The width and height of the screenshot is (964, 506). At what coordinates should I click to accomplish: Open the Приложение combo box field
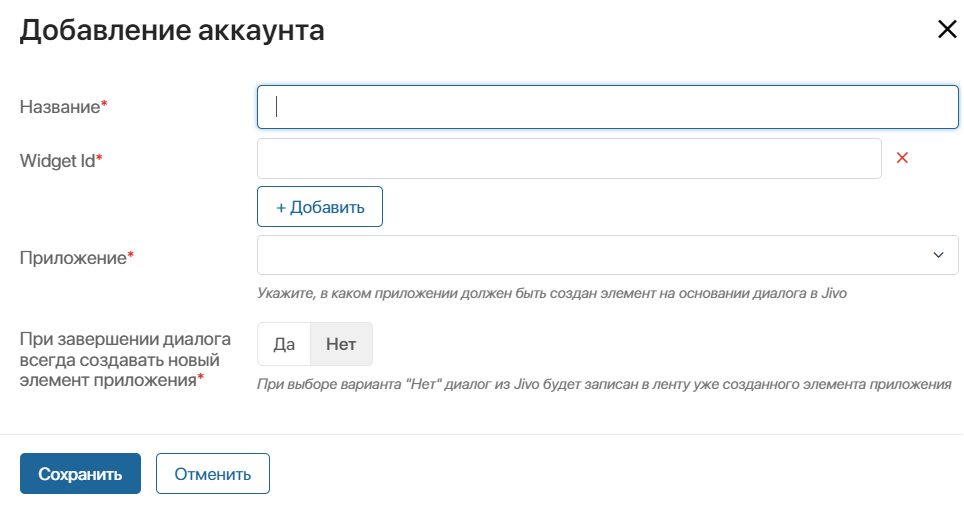pos(607,255)
